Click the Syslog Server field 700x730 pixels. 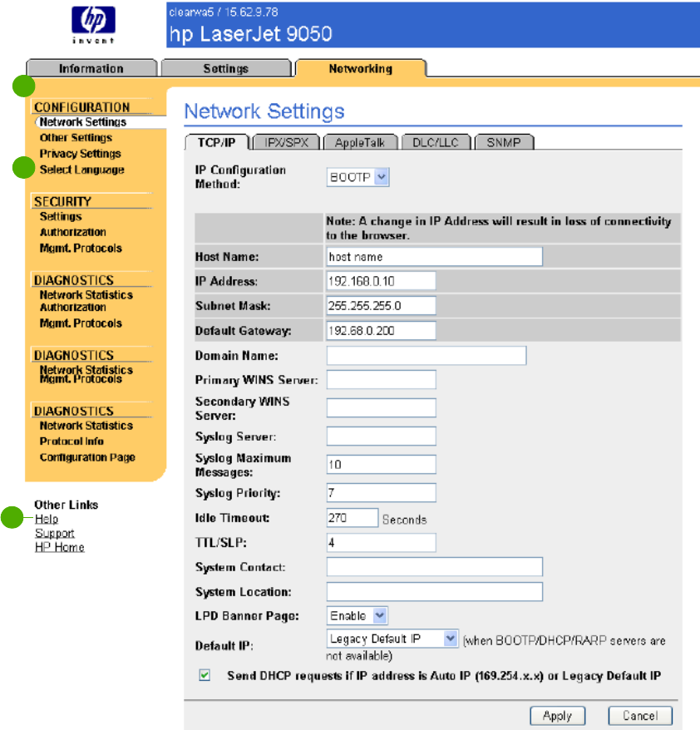coord(382,437)
